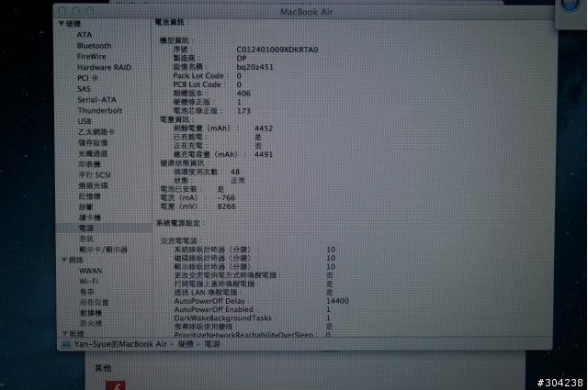Select Thunderbolt in the sidebar
This screenshot has width=588, height=390.
coord(100,110)
